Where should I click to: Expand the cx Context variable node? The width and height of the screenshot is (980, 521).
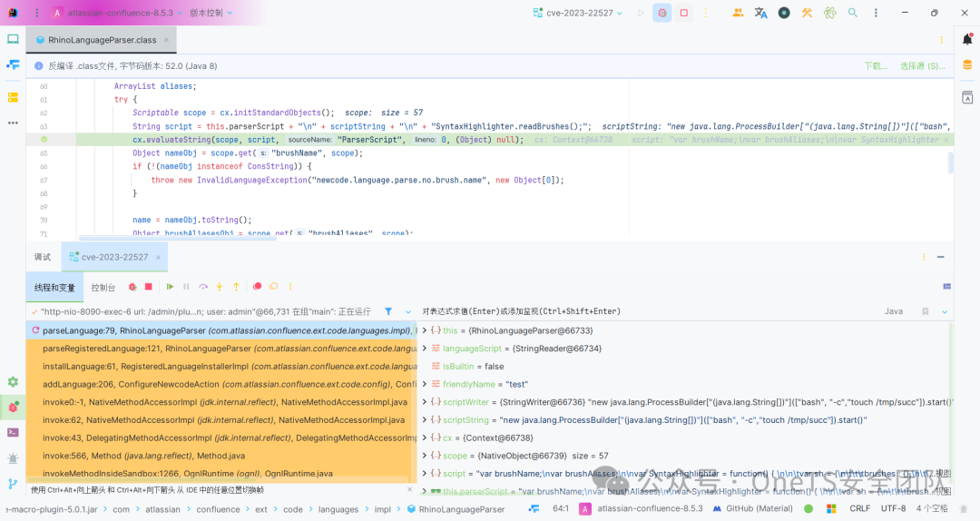pyautogui.click(x=425, y=437)
